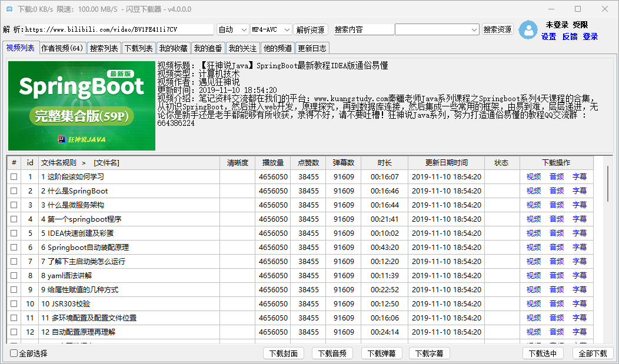Click the 时长 column header
Viewport: 619px width, 364px height.
384,163
